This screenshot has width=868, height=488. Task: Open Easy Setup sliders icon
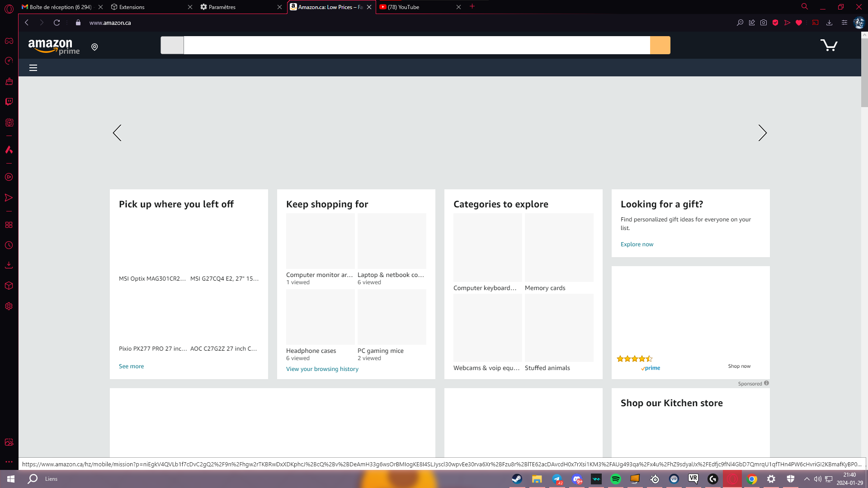[844, 23]
